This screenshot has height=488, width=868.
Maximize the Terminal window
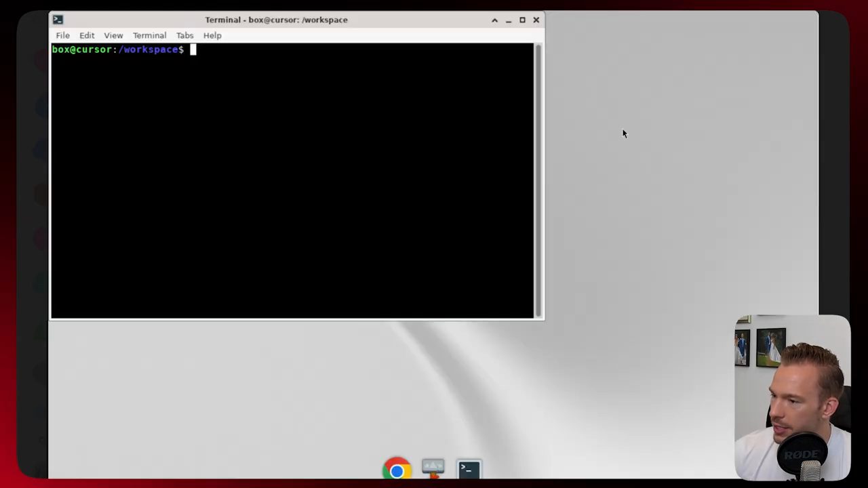click(x=522, y=20)
